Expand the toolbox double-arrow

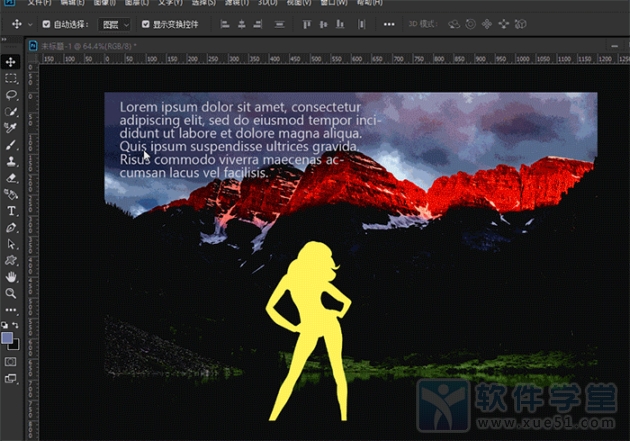coord(4,39)
